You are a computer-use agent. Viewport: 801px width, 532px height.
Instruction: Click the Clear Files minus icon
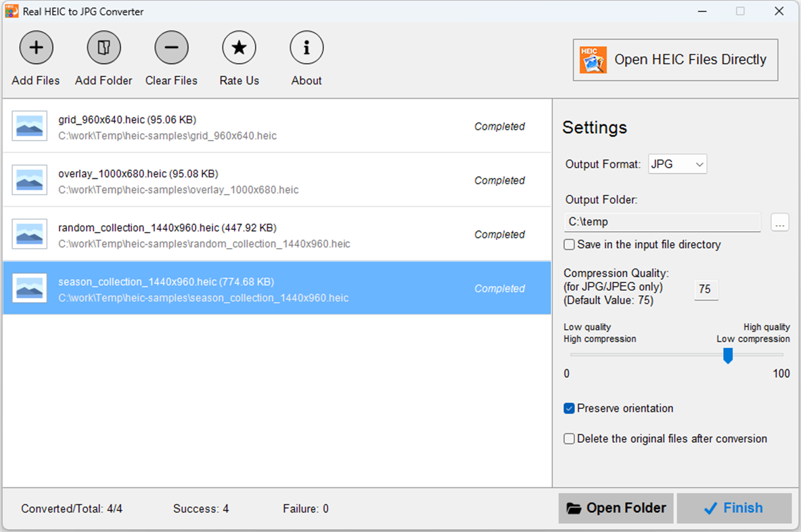click(x=171, y=47)
